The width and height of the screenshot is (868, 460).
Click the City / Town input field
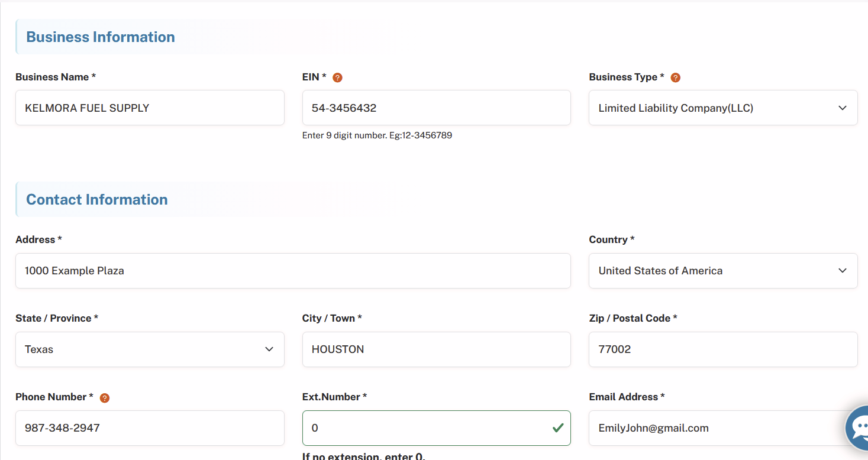coord(437,349)
